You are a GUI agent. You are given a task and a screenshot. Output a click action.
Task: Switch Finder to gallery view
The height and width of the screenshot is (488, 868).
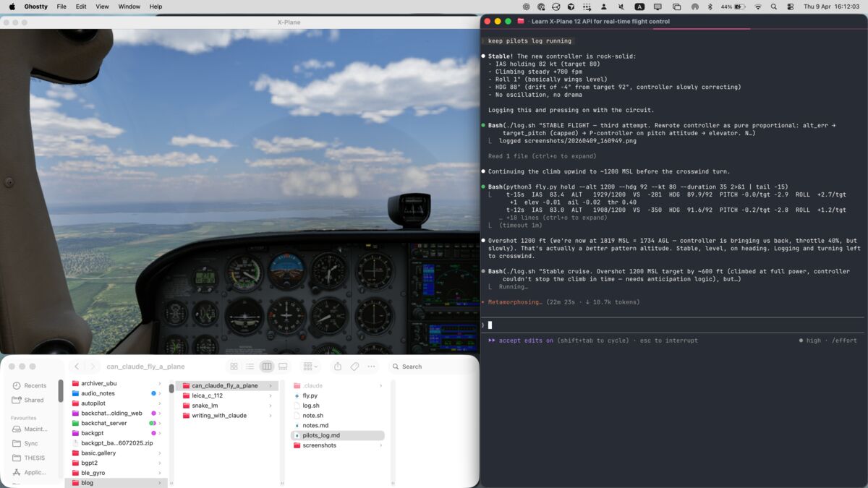coord(284,367)
